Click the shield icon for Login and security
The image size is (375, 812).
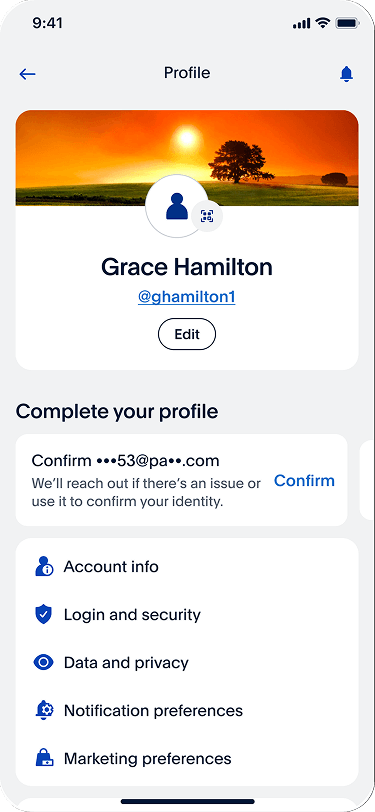click(x=44, y=615)
